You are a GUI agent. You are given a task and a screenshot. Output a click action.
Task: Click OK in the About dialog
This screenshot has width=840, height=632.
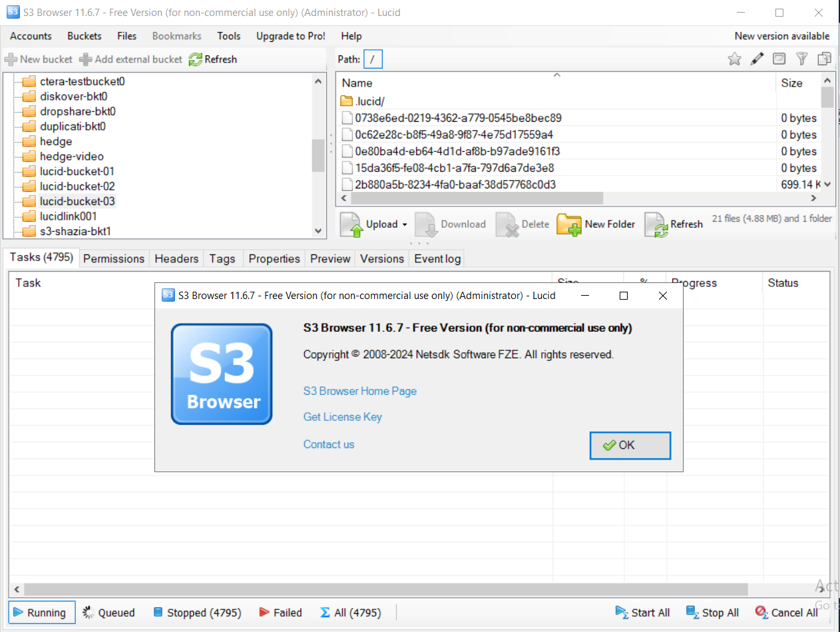[x=630, y=446]
